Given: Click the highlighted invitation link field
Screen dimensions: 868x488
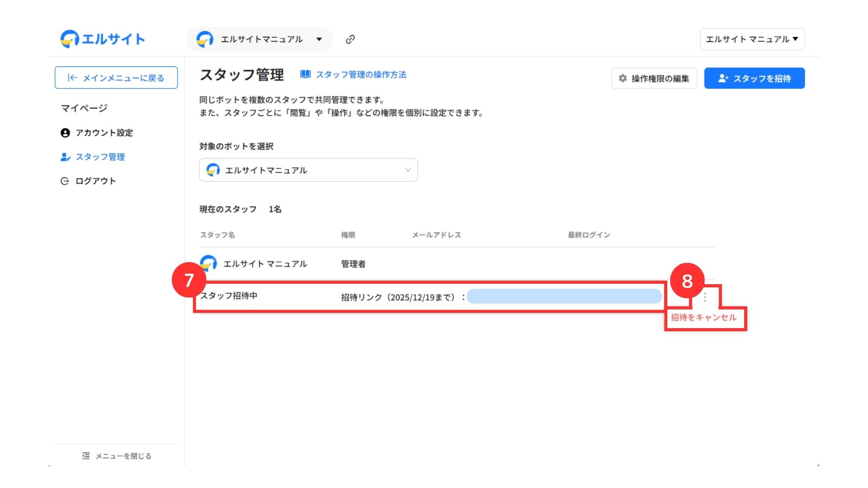Looking at the screenshot, I should (x=564, y=296).
